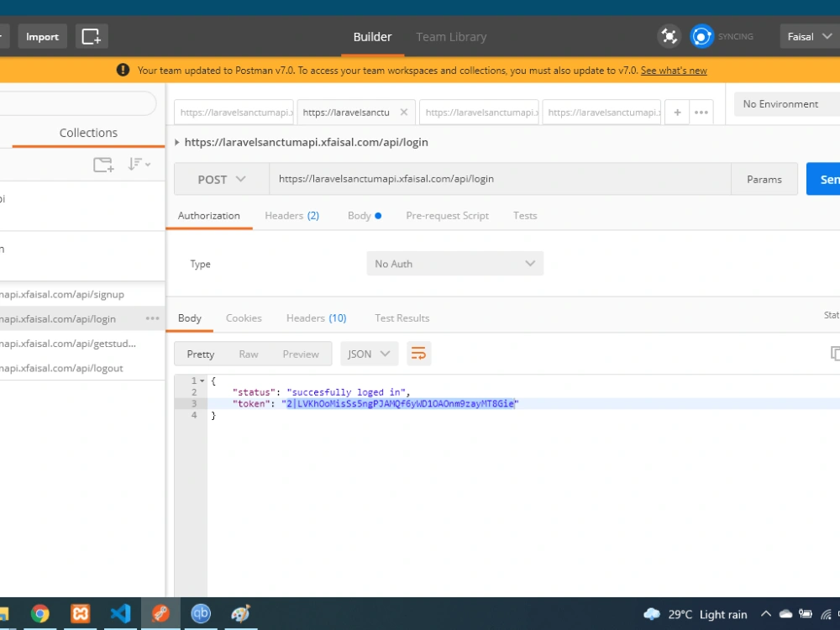The width and height of the screenshot is (840, 630).
Task: Open the Faisal account dropdown
Action: pos(810,36)
